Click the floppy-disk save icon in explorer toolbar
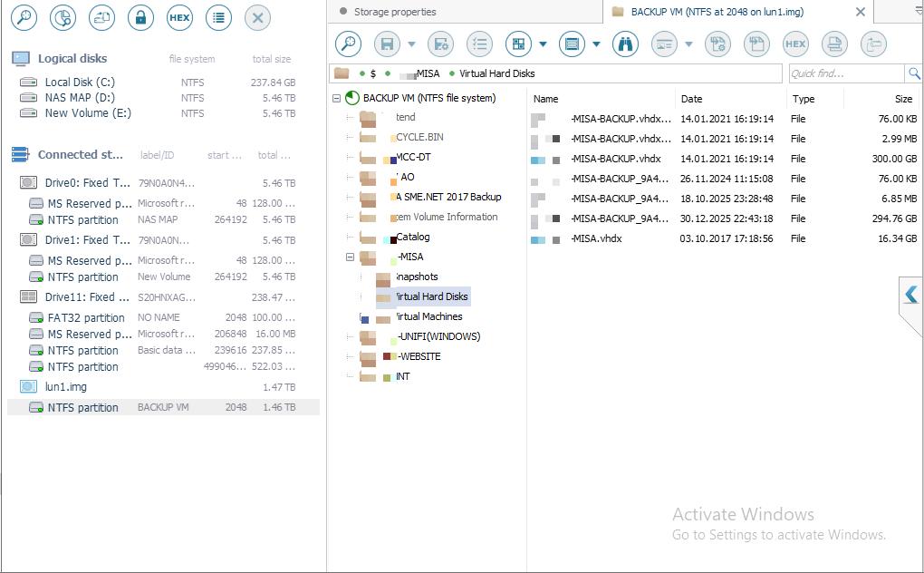 click(x=387, y=44)
